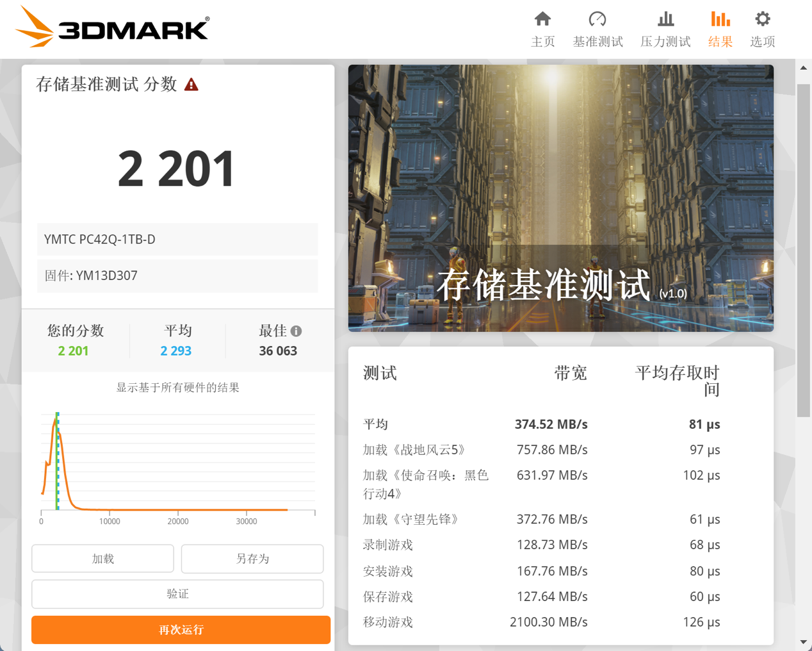Open the 压力测试 chart icon
Image resolution: width=812 pixels, height=651 pixels.
click(x=665, y=19)
